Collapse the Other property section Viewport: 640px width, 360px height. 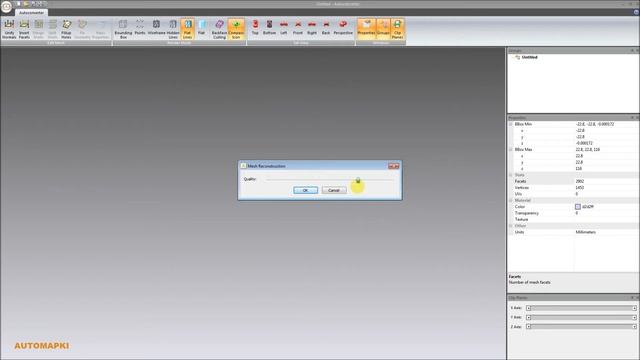(x=510, y=226)
